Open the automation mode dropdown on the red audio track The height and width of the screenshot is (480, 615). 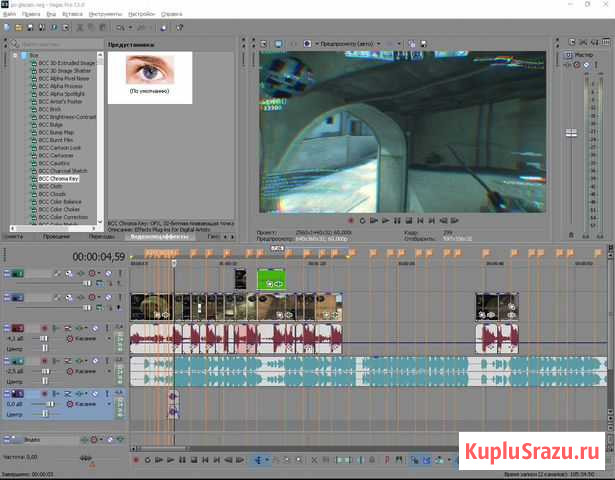click(x=109, y=338)
